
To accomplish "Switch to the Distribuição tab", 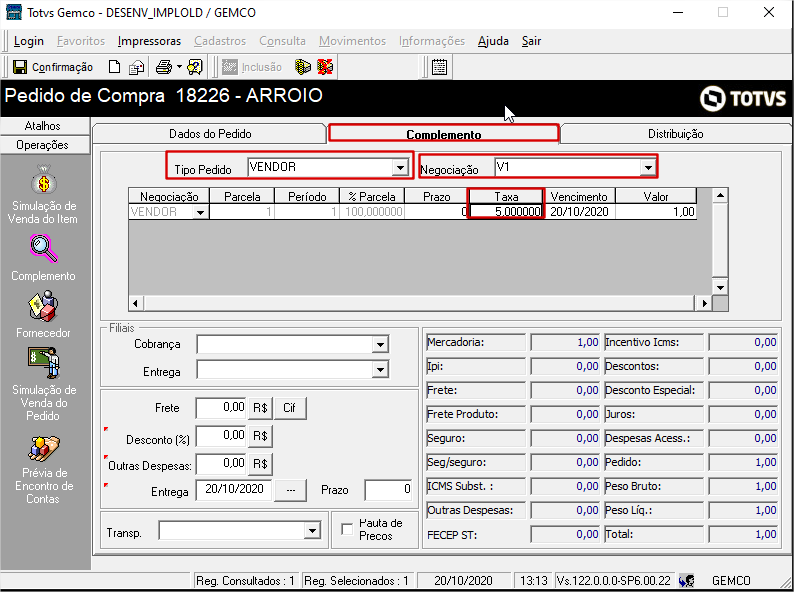I will (x=676, y=134).
